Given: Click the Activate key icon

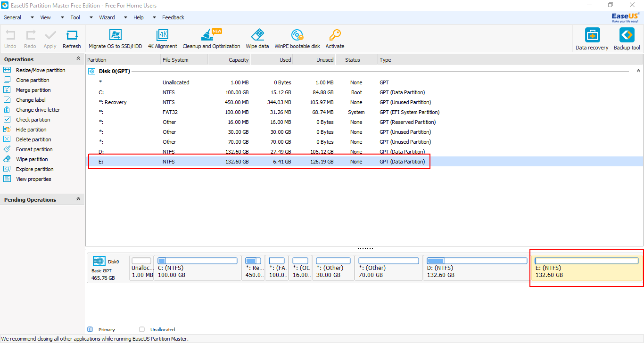Looking at the screenshot, I should (x=335, y=35).
